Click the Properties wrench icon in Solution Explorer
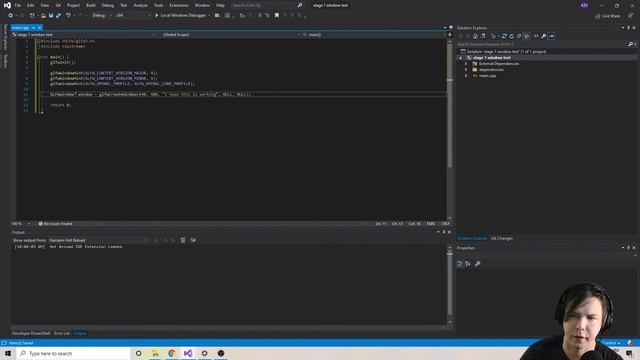 point(544,36)
